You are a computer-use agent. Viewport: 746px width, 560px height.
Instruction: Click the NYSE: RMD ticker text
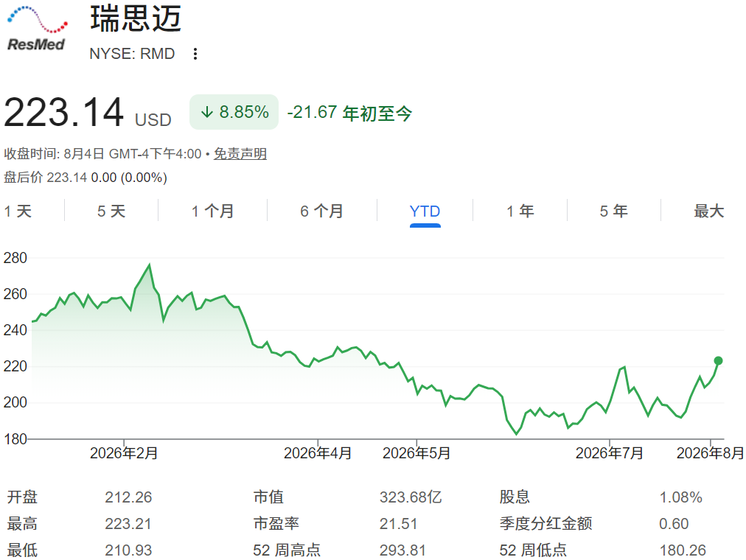coord(132,54)
